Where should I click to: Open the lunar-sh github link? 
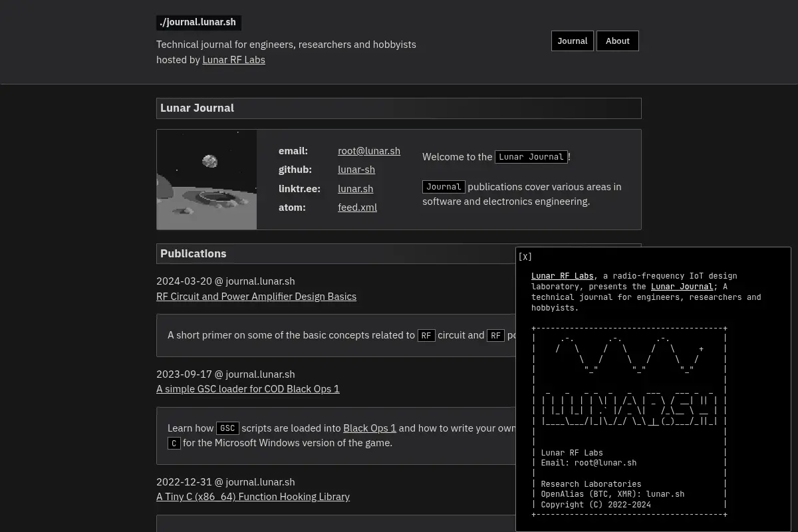click(356, 170)
